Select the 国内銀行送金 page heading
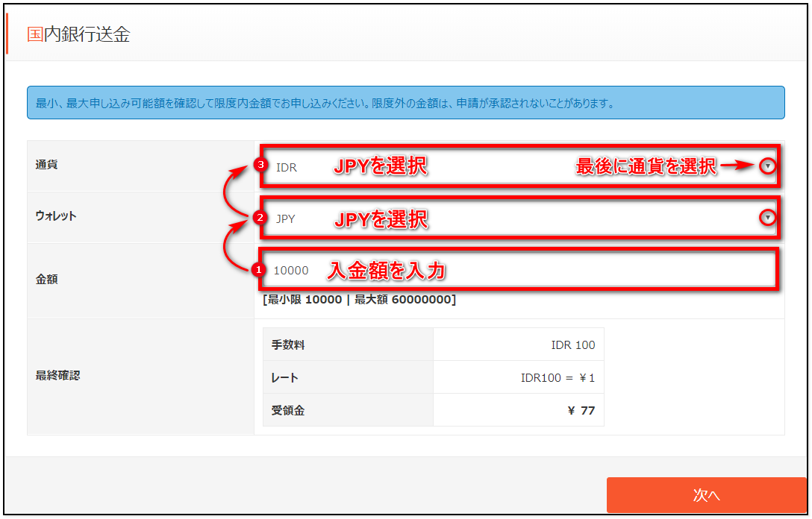The image size is (812, 519). pos(78,34)
